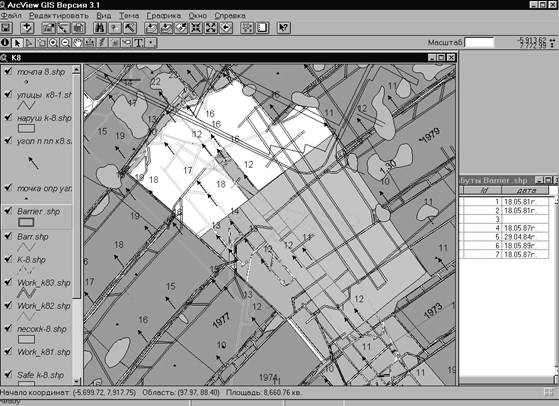Turn off the Barr.shp layer checkbox
This screenshot has height=406, width=559.
(8, 236)
